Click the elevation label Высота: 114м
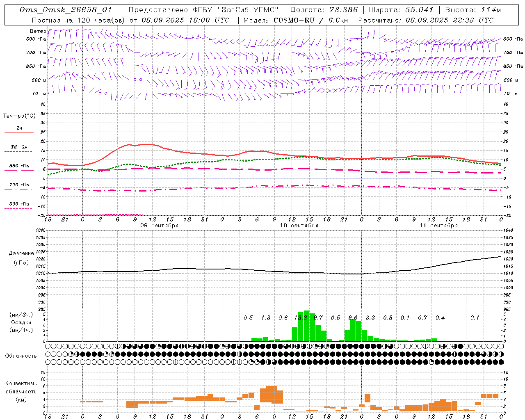 coord(473,10)
